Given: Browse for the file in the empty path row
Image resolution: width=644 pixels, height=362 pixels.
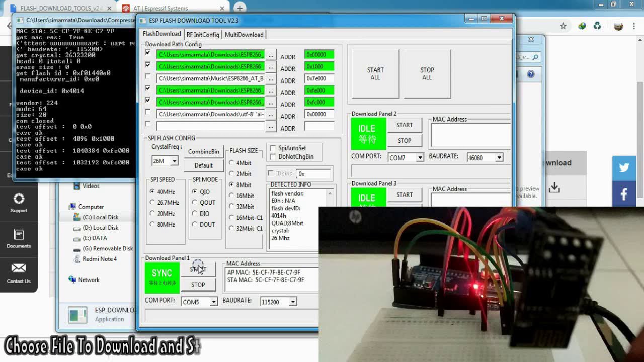Looking at the screenshot, I should [x=271, y=126].
